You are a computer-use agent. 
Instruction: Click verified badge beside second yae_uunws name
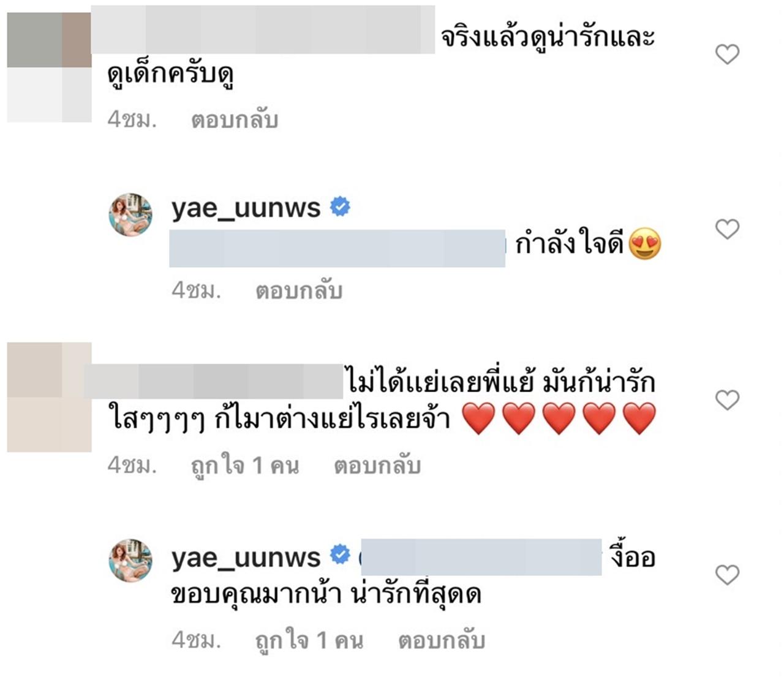click(x=340, y=555)
